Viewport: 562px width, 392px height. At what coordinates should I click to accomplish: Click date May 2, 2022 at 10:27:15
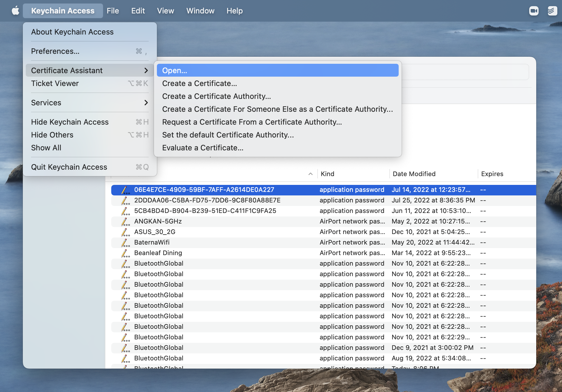[431, 221]
